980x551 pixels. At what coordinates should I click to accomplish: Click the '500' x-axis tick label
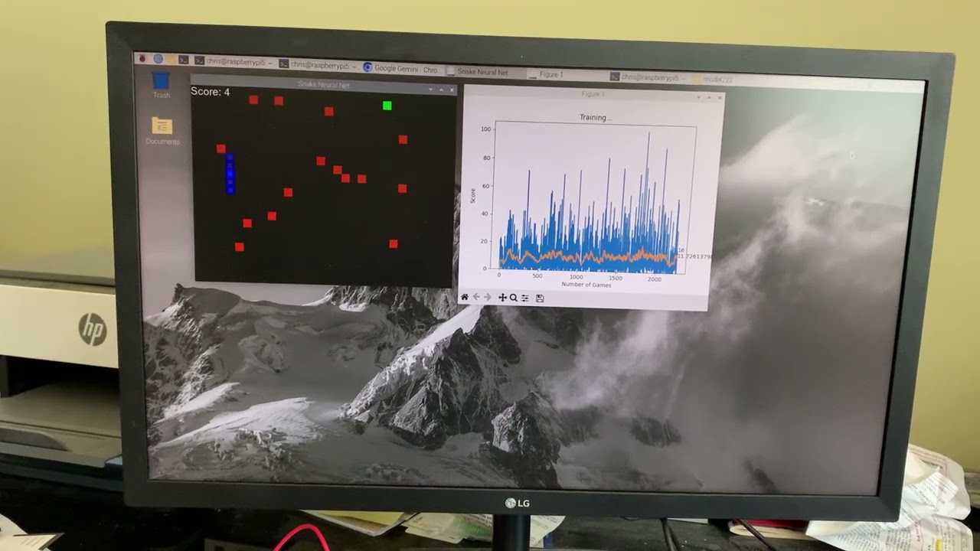click(537, 275)
